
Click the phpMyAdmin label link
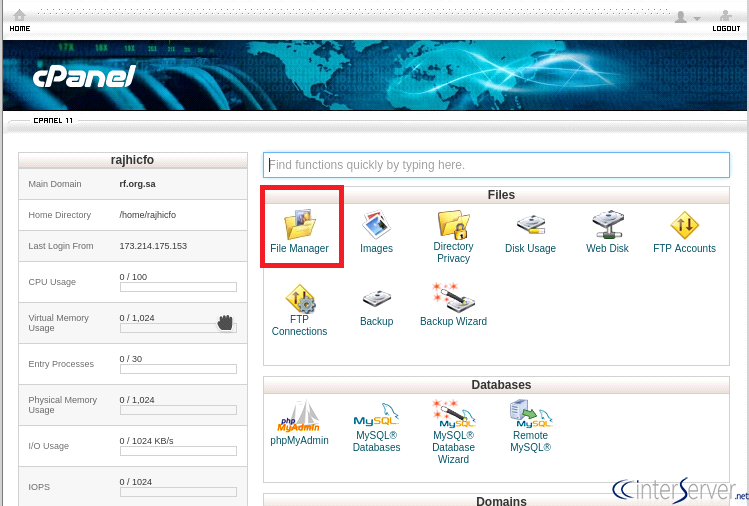[300, 441]
